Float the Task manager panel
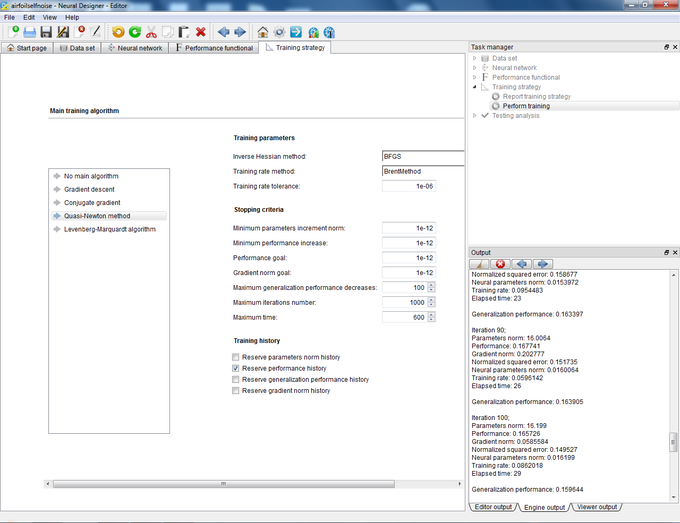The width and height of the screenshot is (680, 523). (x=667, y=47)
